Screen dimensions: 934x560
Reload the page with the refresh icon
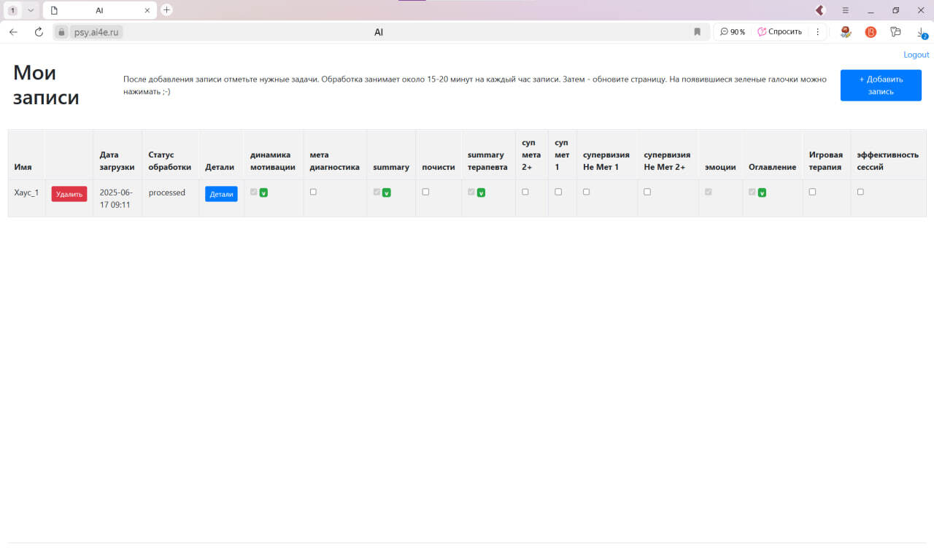point(39,32)
